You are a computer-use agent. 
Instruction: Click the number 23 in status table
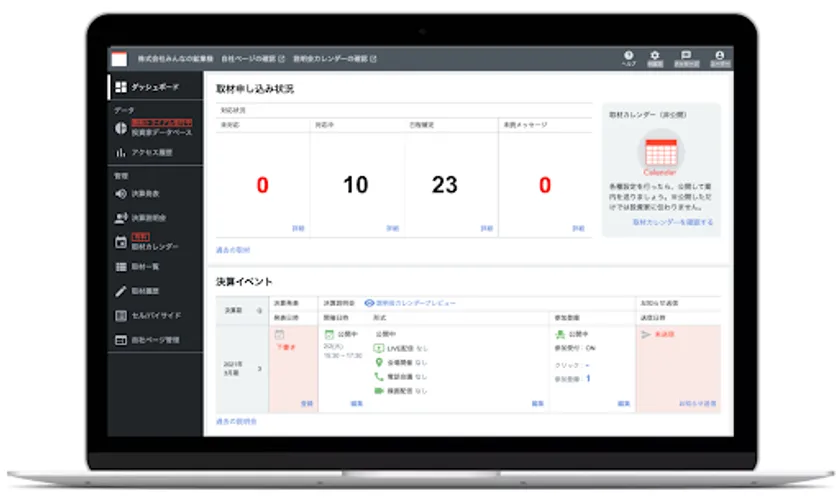coord(445,185)
